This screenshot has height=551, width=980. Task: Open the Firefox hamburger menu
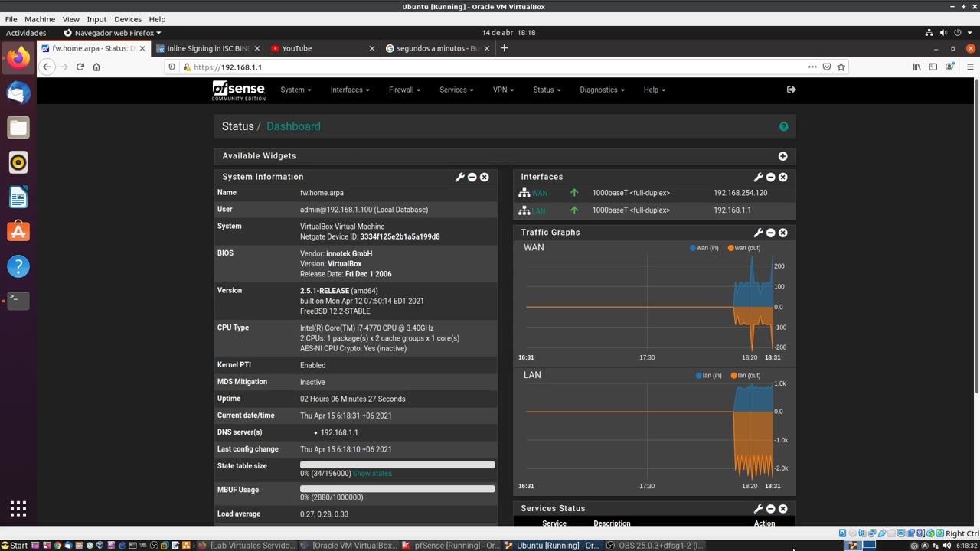click(970, 67)
